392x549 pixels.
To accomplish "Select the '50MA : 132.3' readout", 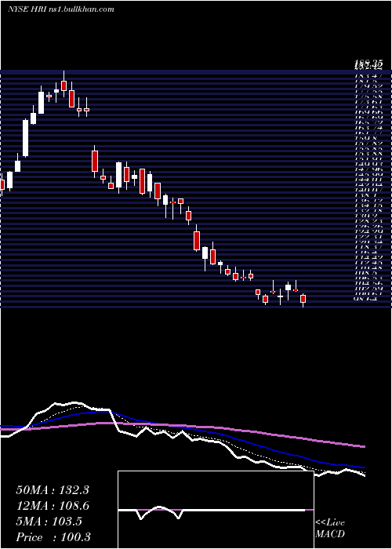I will tap(53, 490).
